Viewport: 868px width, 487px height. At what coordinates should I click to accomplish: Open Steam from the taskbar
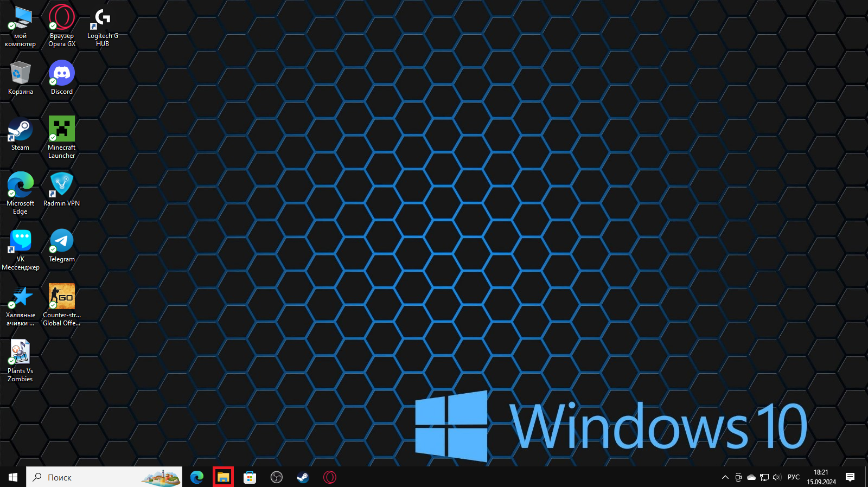coord(303,477)
